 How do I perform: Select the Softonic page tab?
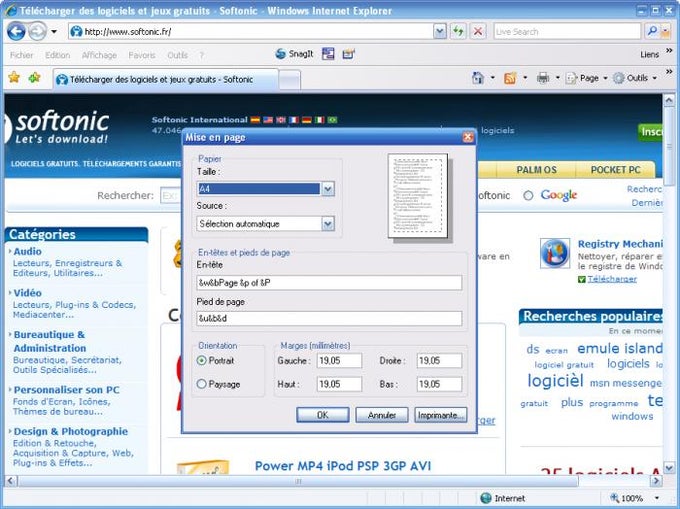[166, 79]
